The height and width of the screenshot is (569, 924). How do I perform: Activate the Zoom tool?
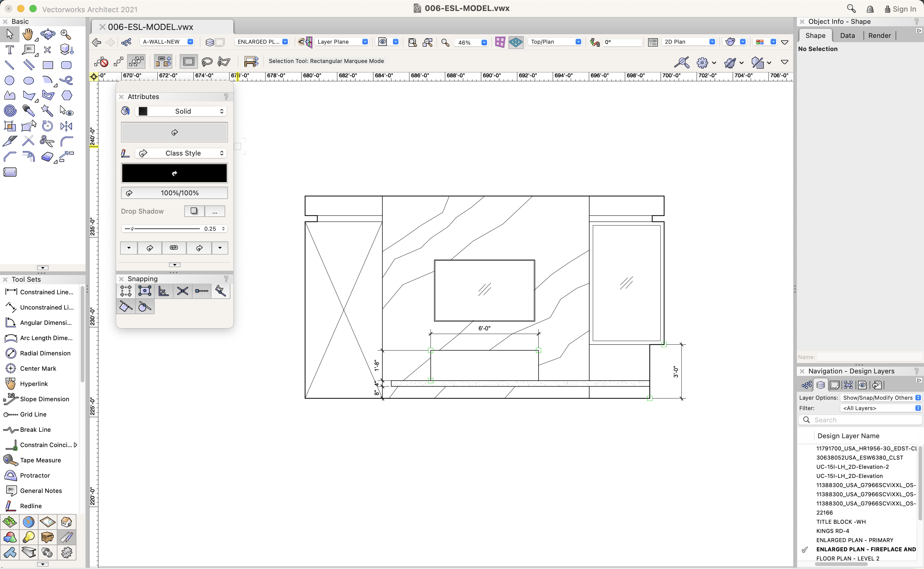coord(66,34)
